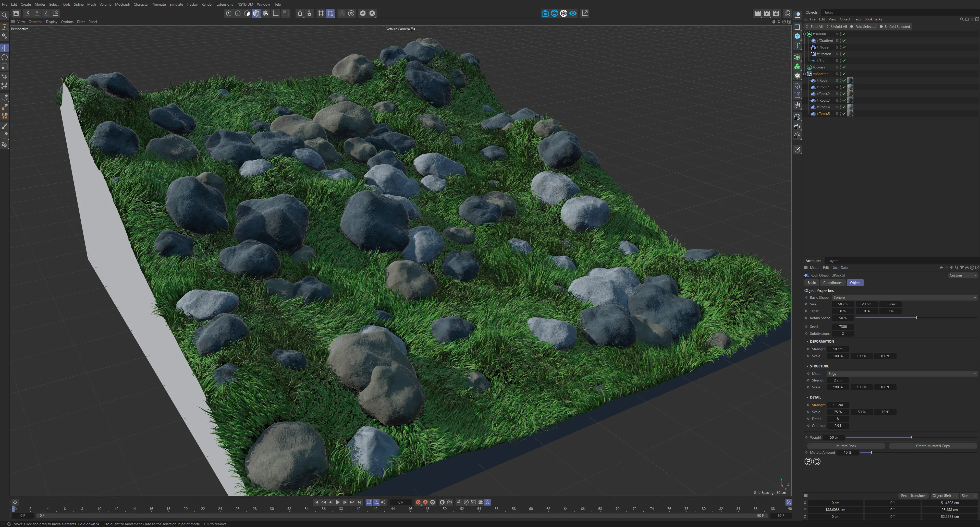Click the Mutate Rock button
The width and height of the screenshot is (980, 527).
846,446
